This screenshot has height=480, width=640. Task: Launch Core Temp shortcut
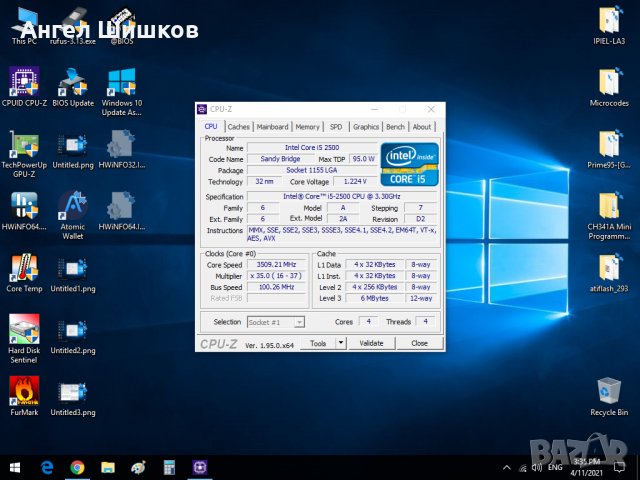[x=24, y=273]
